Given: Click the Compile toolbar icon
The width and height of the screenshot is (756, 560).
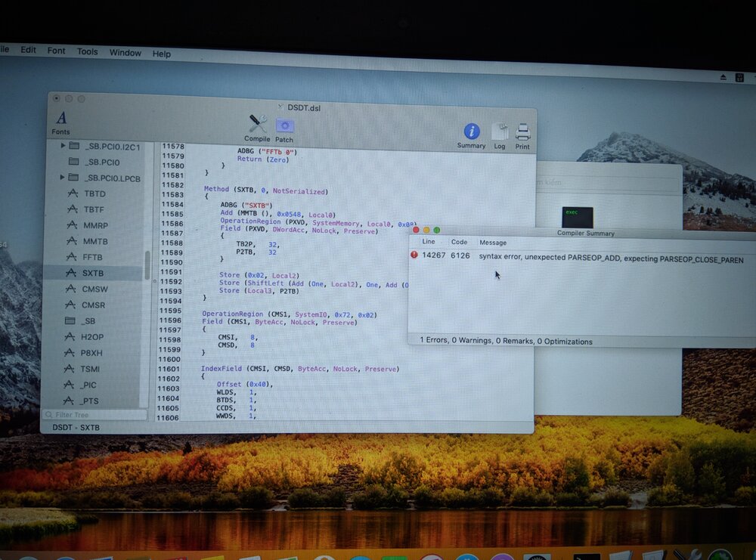Looking at the screenshot, I should [x=258, y=125].
